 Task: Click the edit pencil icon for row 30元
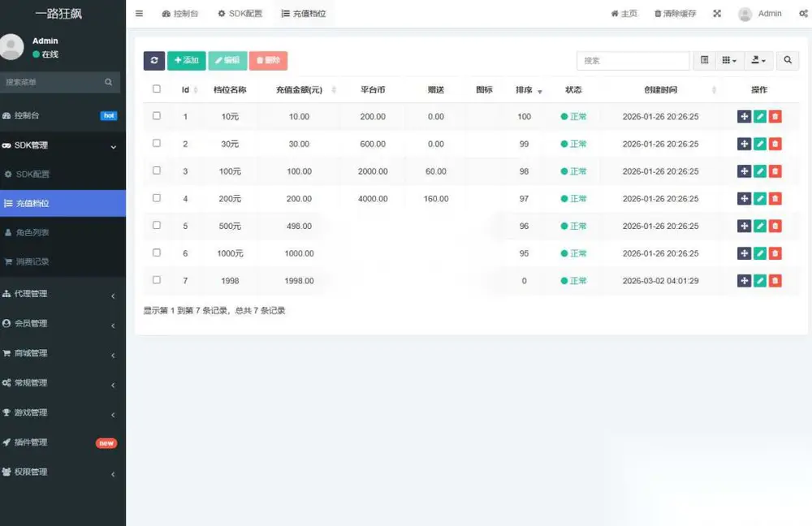click(760, 144)
